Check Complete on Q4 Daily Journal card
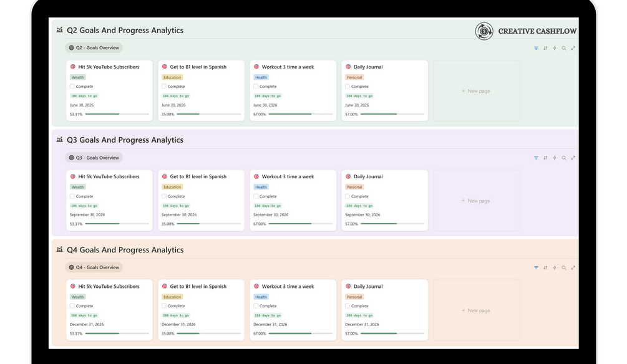This screenshot has width=627, height=364. point(348,305)
